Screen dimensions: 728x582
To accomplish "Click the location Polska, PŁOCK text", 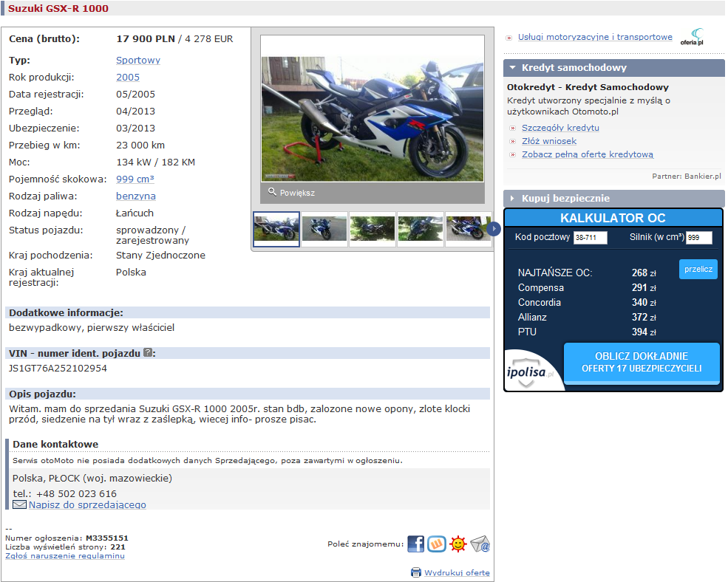I will tap(92, 478).
